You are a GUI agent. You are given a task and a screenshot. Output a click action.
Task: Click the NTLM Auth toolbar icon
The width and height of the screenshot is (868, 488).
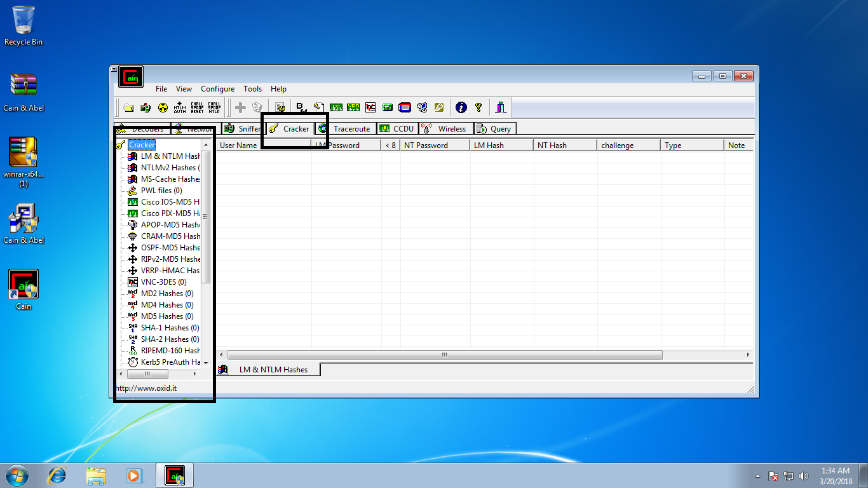tap(180, 108)
